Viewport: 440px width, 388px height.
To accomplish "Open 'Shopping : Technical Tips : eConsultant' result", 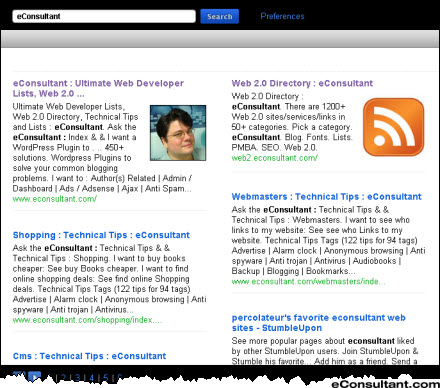I will tap(101, 235).
